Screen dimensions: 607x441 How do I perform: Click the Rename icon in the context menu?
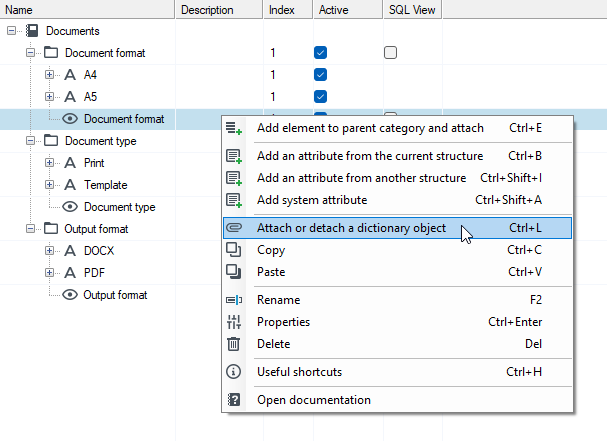(234, 300)
